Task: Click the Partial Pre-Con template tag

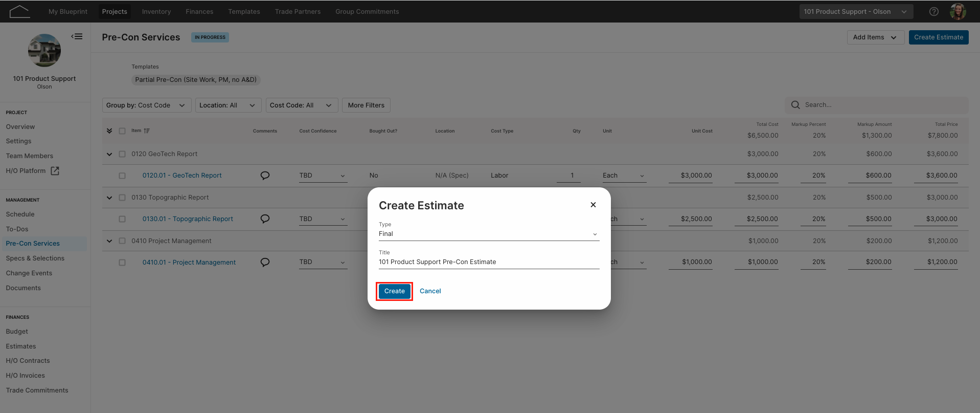Action: 196,80
